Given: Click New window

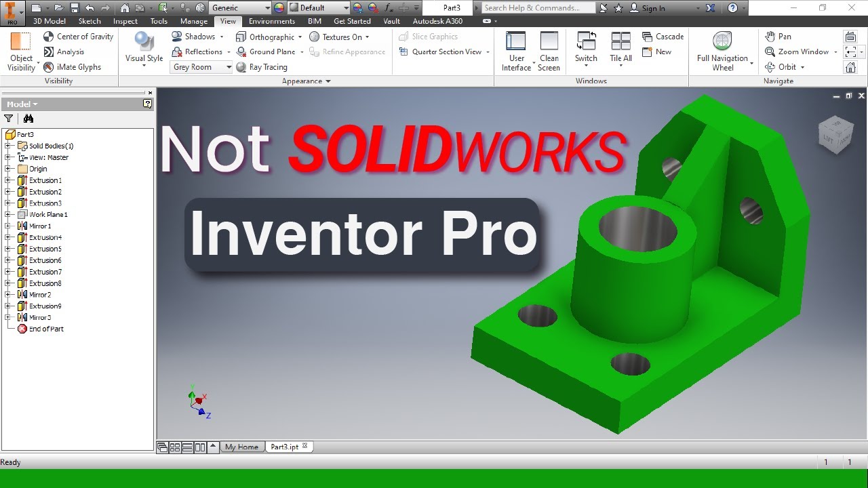Looking at the screenshot, I should [656, 52].
